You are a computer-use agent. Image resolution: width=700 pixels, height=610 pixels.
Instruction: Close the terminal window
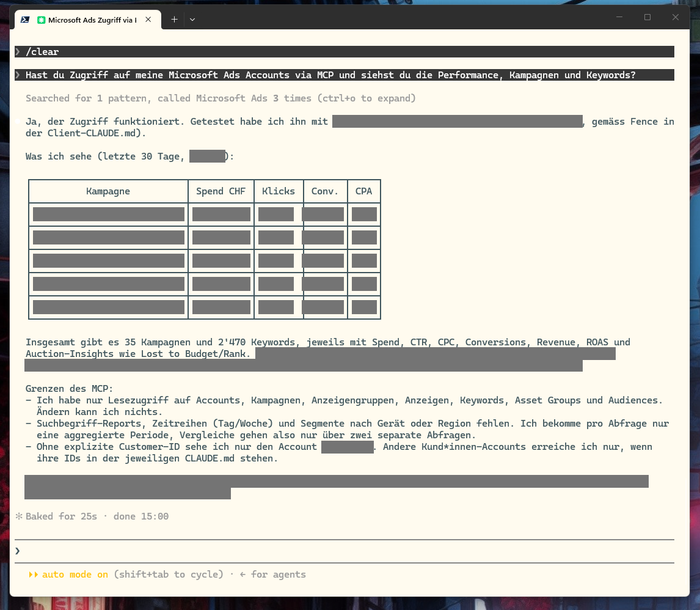click(x=676, y=17)
